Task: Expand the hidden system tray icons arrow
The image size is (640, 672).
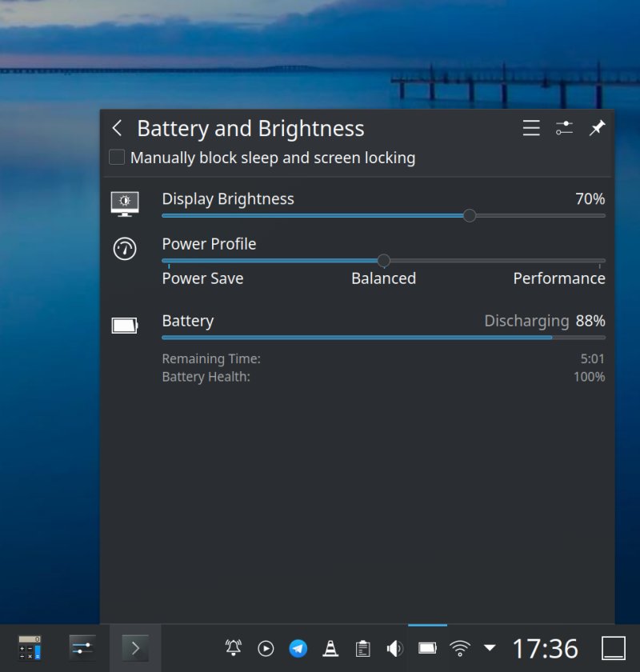Action: pyautogui.click(x=489, y=648)
